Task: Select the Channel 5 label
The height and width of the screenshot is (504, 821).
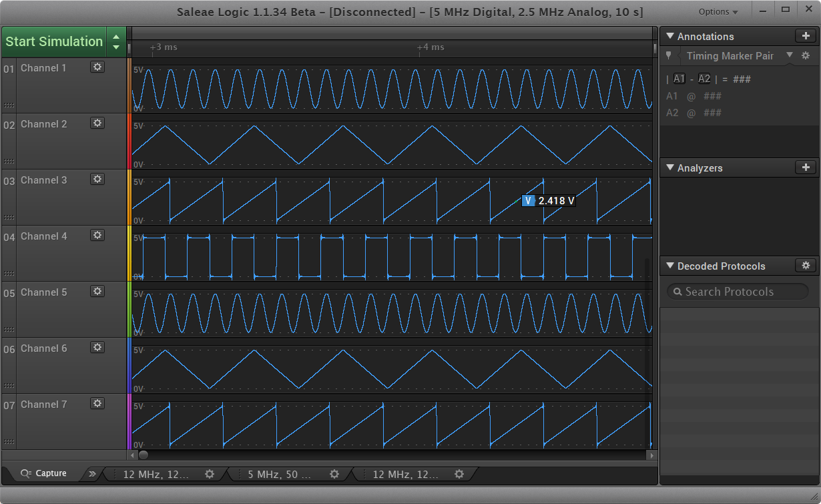Action: [43, 292]
